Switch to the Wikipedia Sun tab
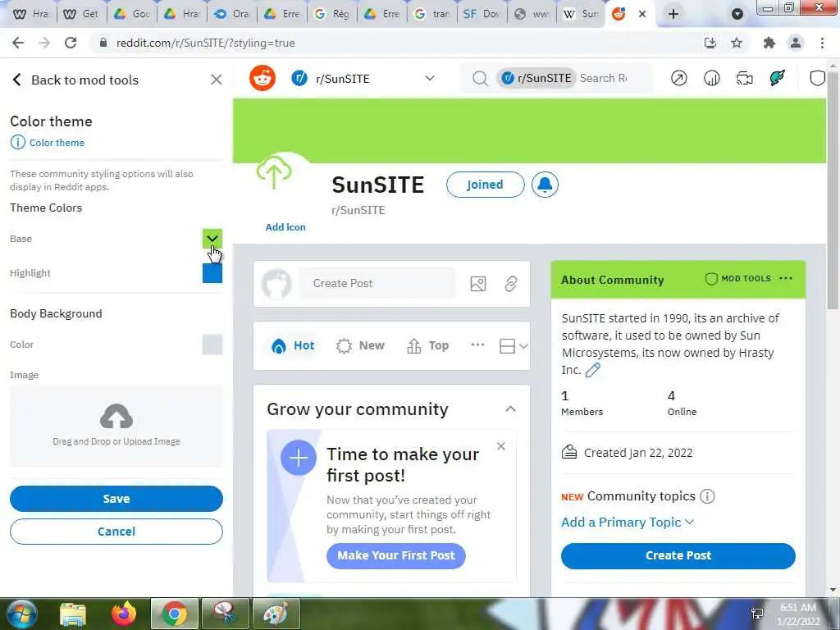 click(582, 14)
